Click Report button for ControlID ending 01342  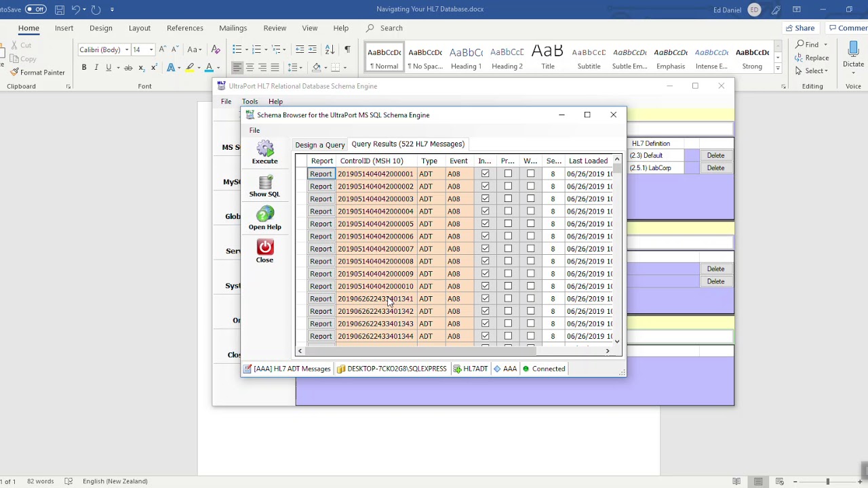click(x=321, y=311)
